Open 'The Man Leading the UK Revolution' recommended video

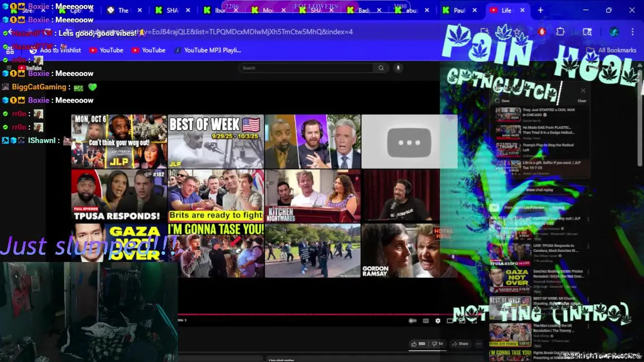pos(538,334)
